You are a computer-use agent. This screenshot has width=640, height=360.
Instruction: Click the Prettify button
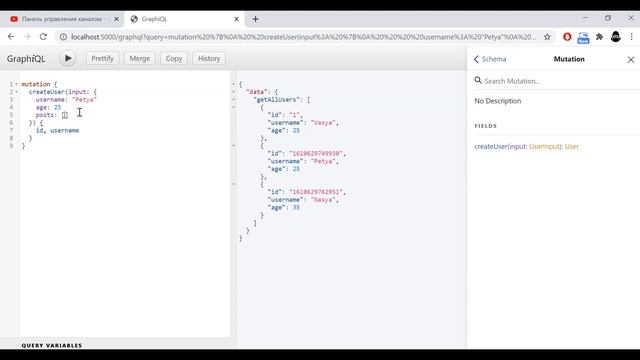point(102,58)
